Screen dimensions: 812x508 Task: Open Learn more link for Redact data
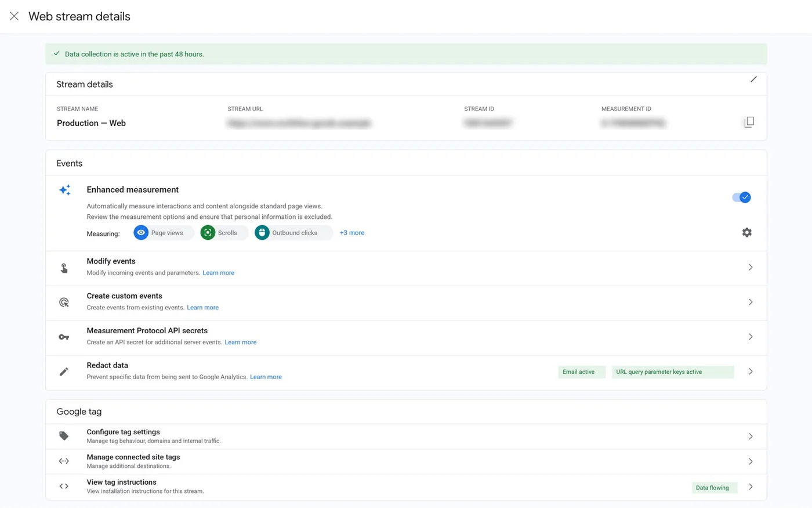pos(266,377)
